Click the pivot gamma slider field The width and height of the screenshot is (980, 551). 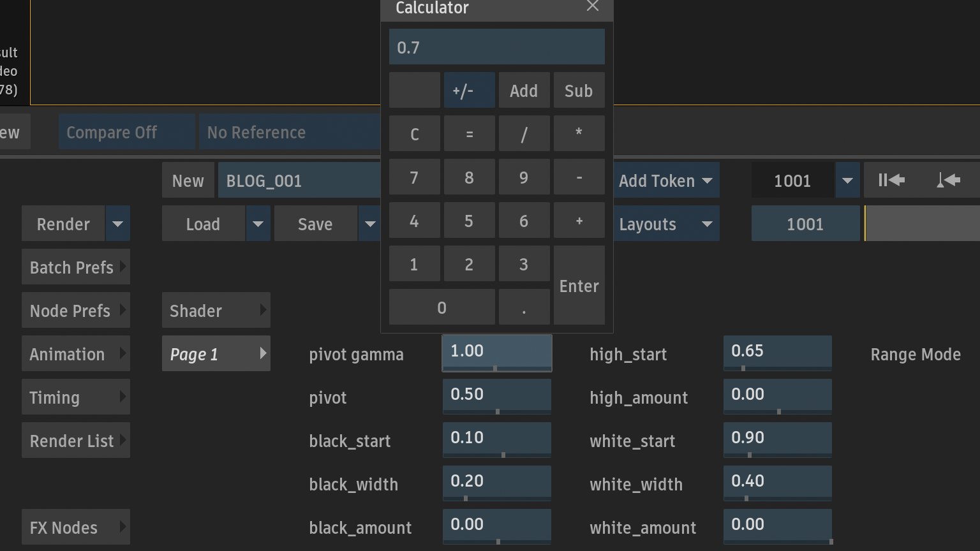coord(497,353)
